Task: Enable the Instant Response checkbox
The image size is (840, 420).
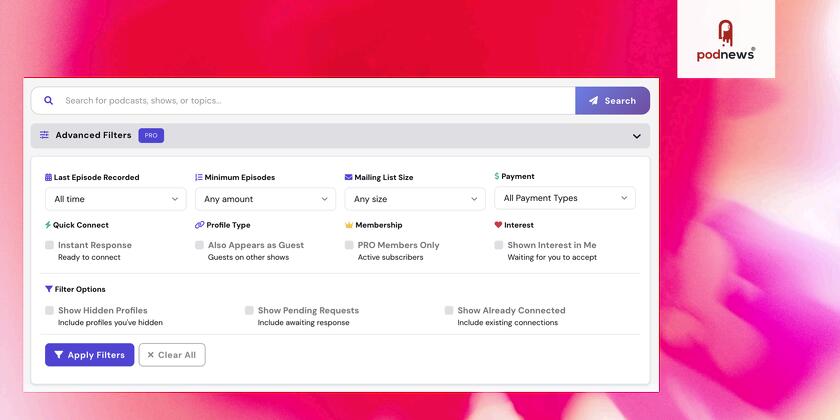Action: click(x=49, y=245)
